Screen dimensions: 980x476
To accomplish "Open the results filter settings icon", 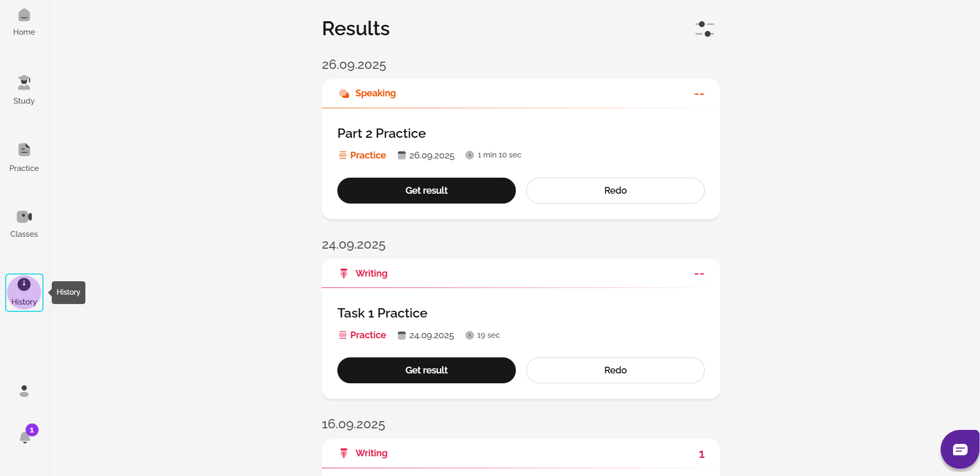I will pos(704,29).
